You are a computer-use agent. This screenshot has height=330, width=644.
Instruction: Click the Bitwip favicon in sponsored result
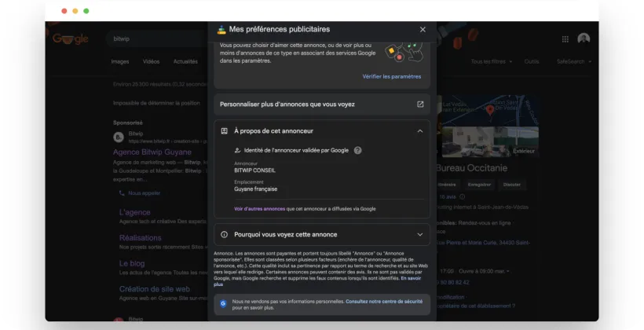point(119,137)
